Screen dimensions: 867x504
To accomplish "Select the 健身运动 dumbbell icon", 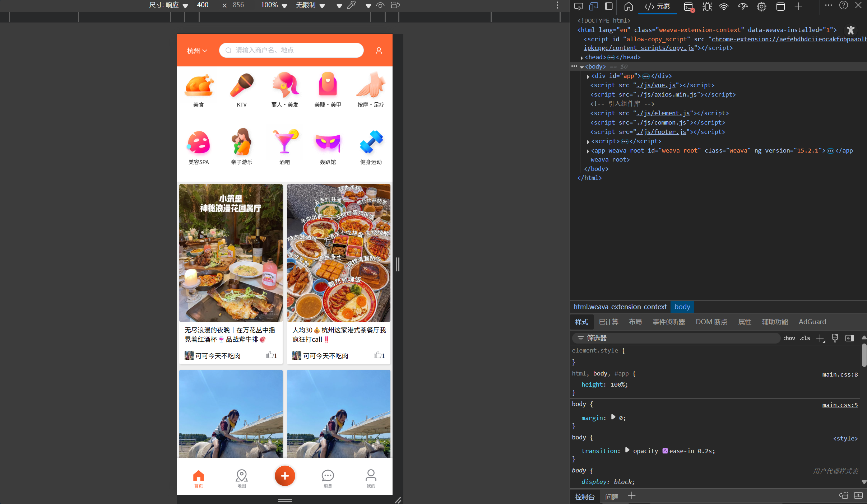I will (371, 142).
